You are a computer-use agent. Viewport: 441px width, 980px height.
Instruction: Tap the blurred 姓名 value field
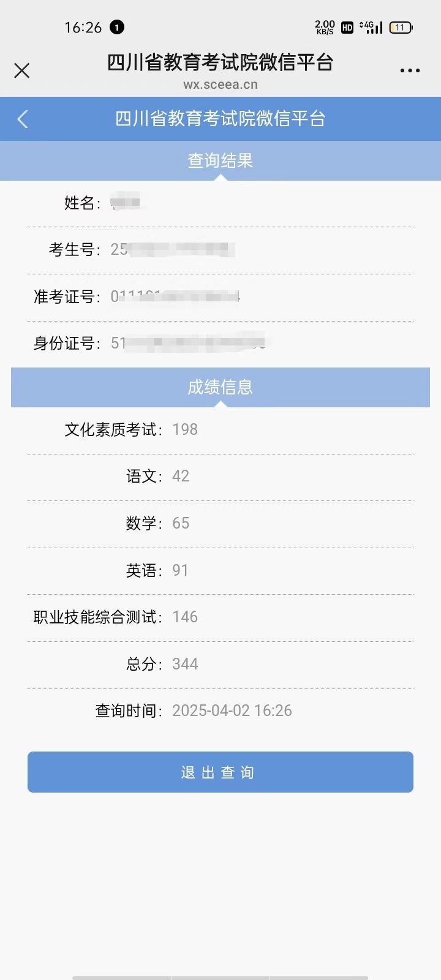tap(126, 202)
